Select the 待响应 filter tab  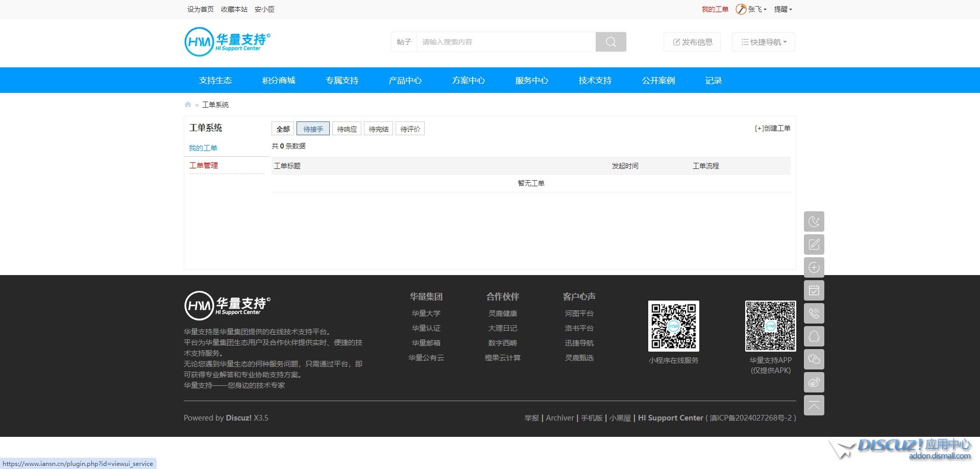pos(347,129)
